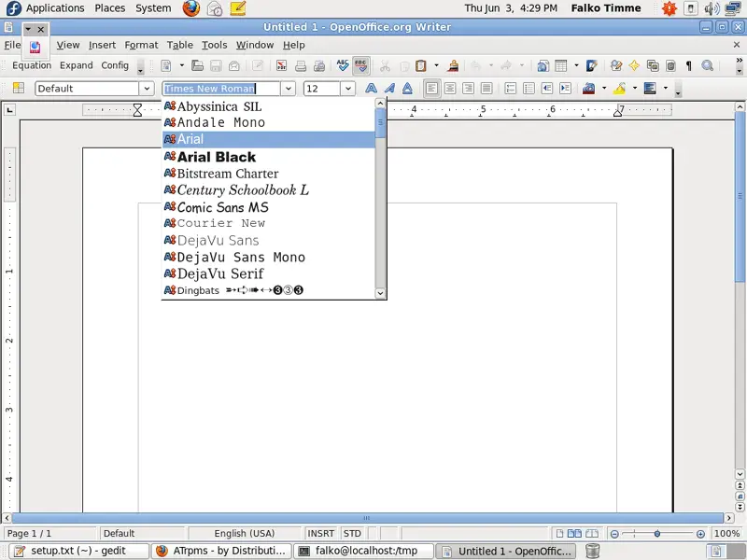747x560 pixels.
Task: Open the Styles and Formatting icon
Action: coord(19,88)
